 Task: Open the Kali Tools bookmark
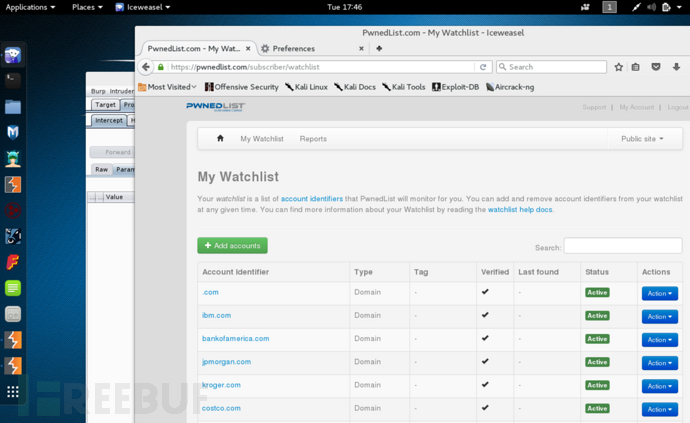(404, 87)
